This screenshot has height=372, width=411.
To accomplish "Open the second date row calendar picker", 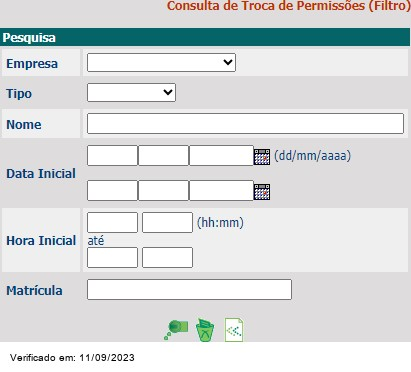I will pyautogui.click(x=262, y=192).
